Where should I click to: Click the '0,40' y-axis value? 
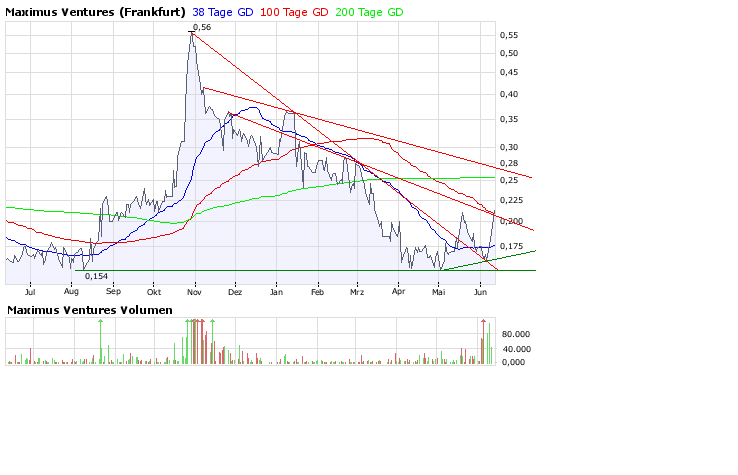point(509,95)
